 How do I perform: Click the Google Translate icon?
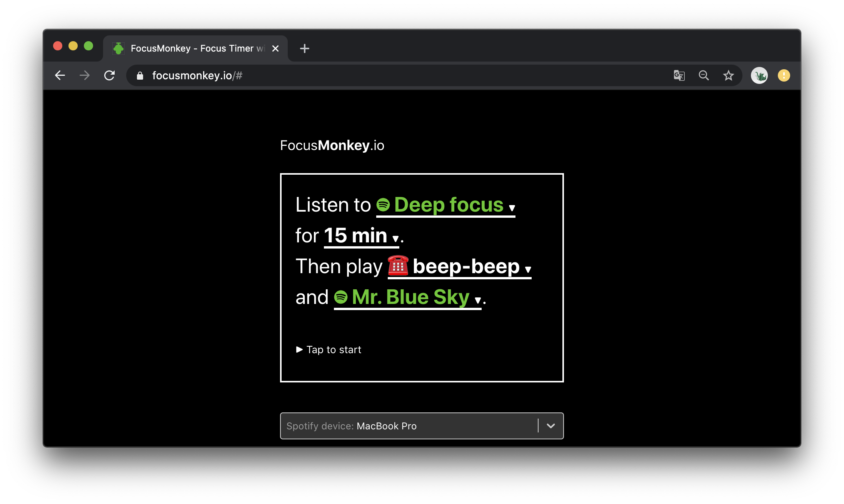tap(679, 75)
